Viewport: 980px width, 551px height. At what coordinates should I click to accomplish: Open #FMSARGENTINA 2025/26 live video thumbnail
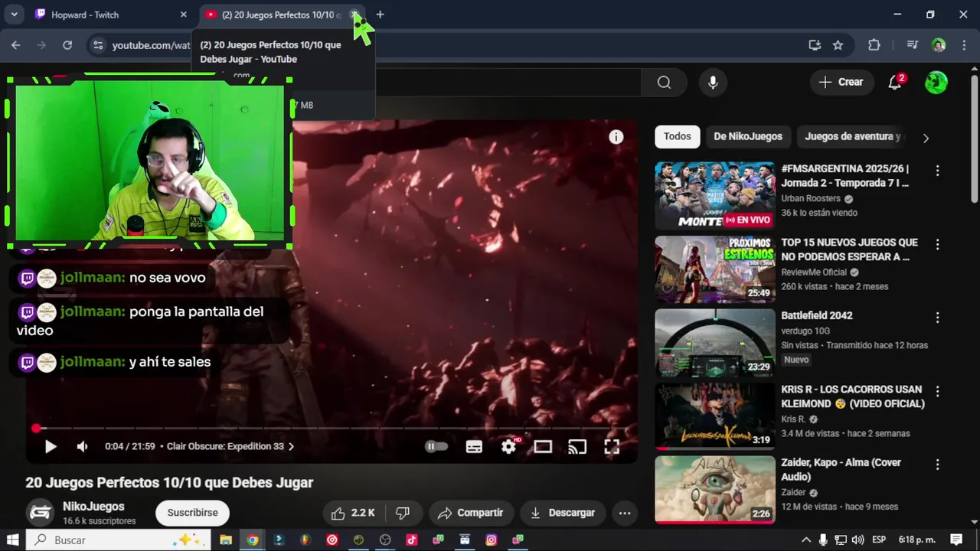715,195
